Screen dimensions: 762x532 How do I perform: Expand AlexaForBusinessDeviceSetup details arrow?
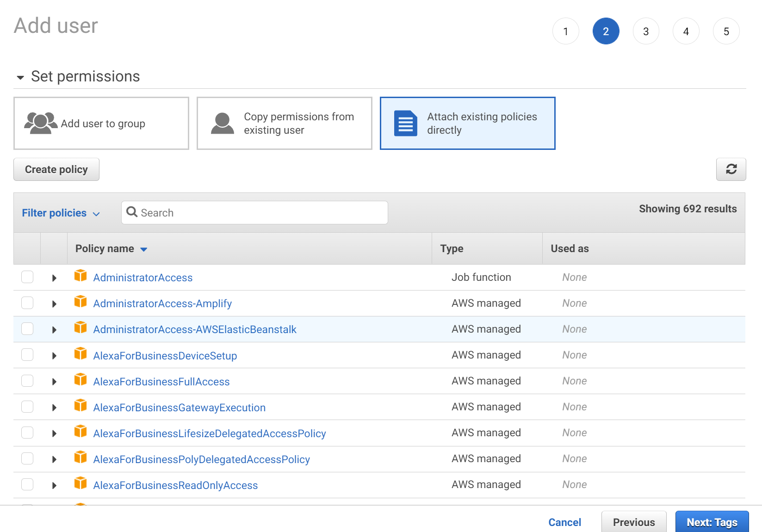click(x=54, y=356)
